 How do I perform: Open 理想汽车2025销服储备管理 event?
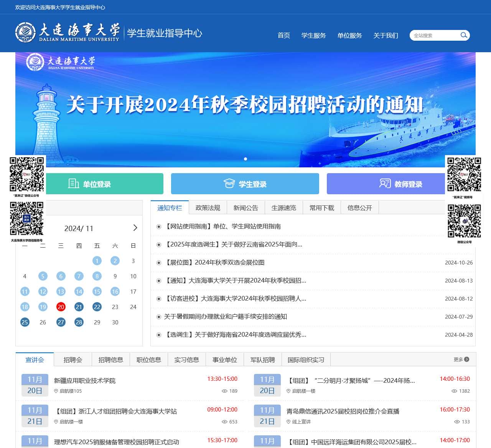click(117, 442)
